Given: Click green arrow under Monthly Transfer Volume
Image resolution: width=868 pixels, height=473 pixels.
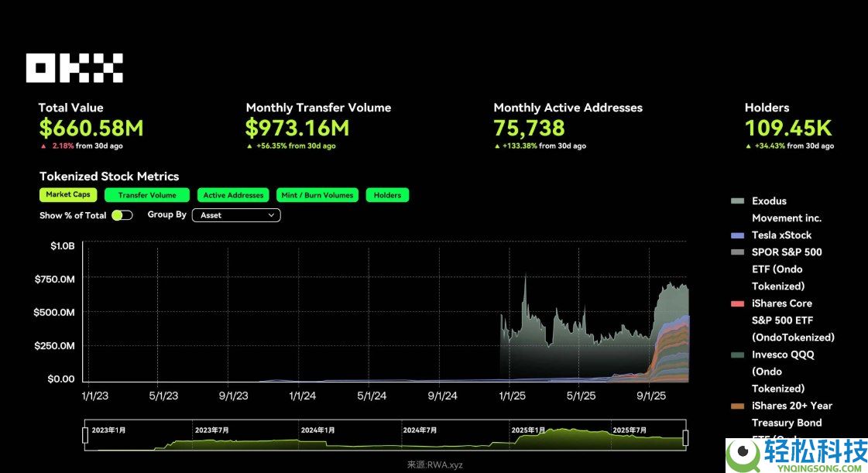Looking at the screenshot, I should pyautogui.click(x=249, y=146).
